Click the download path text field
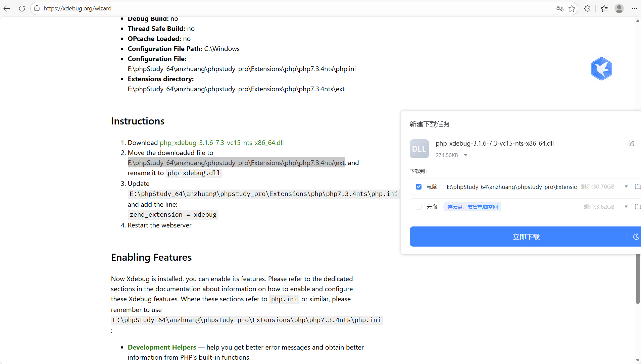The width and height of the screenshot is (641, 364). 511,187
